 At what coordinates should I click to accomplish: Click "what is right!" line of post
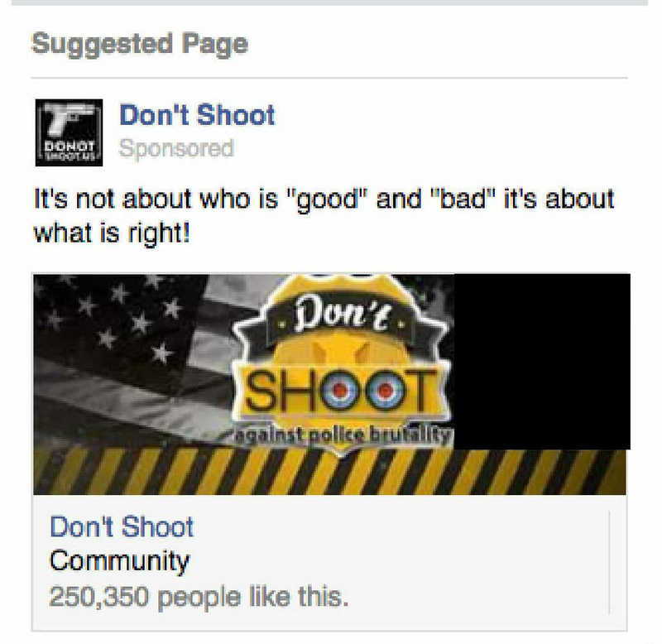tap(112, 233)
